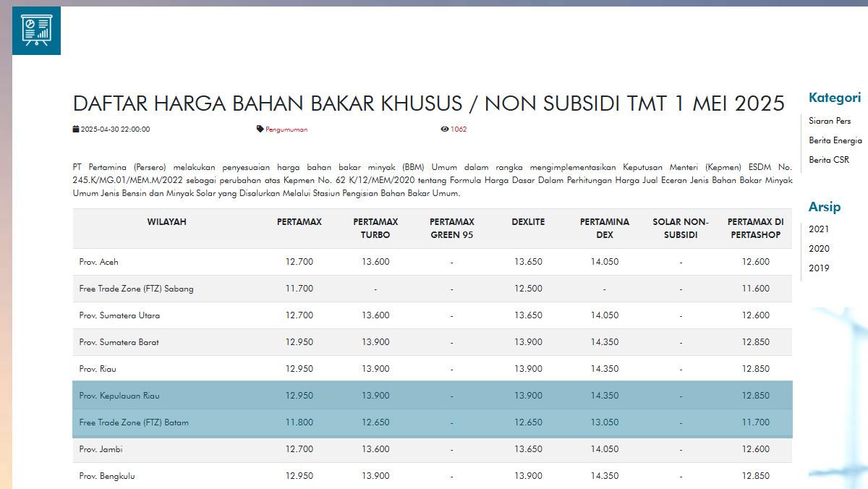Open the 2019 archive

pos(820,268)
